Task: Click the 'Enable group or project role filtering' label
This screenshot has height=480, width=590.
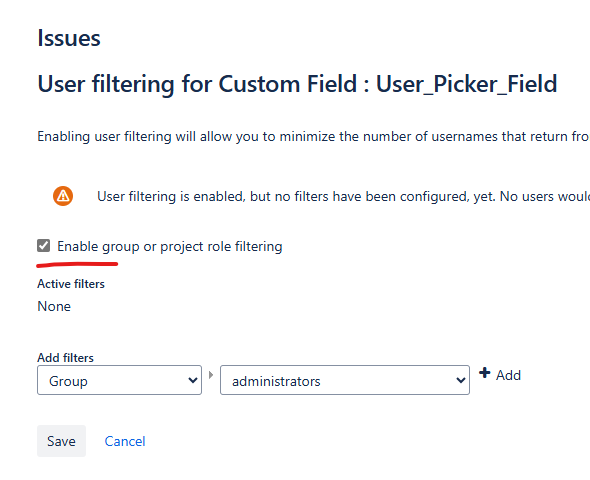Action: point(170,246)
